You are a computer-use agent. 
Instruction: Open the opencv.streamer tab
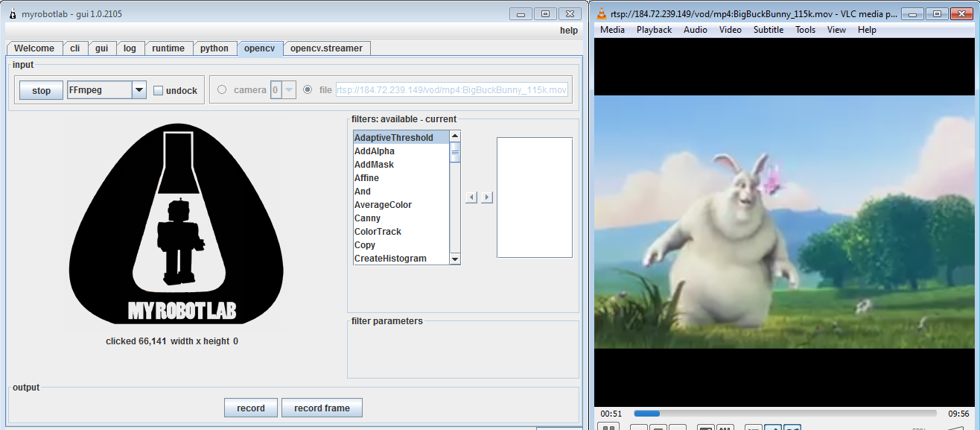point(326,48)
